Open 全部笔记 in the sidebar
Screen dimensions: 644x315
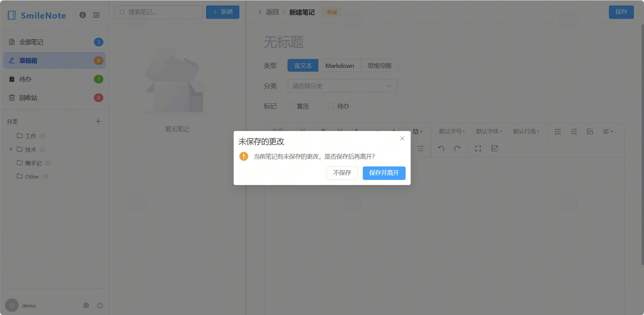[55, 42]
